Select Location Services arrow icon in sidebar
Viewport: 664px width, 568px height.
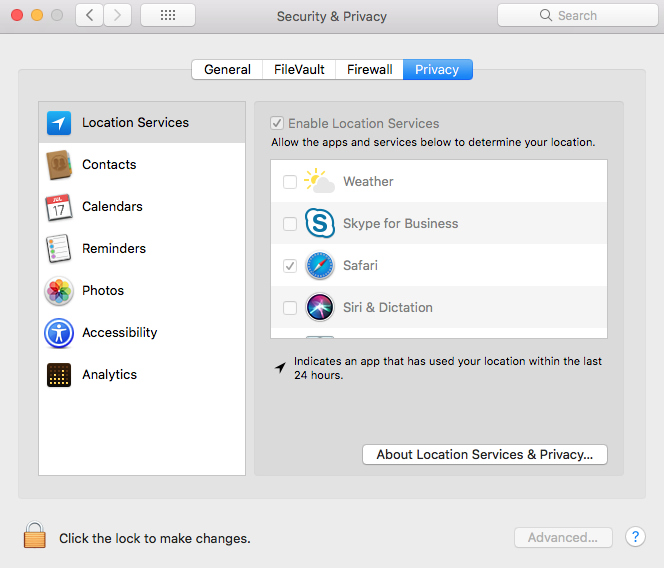coord(59,123)
